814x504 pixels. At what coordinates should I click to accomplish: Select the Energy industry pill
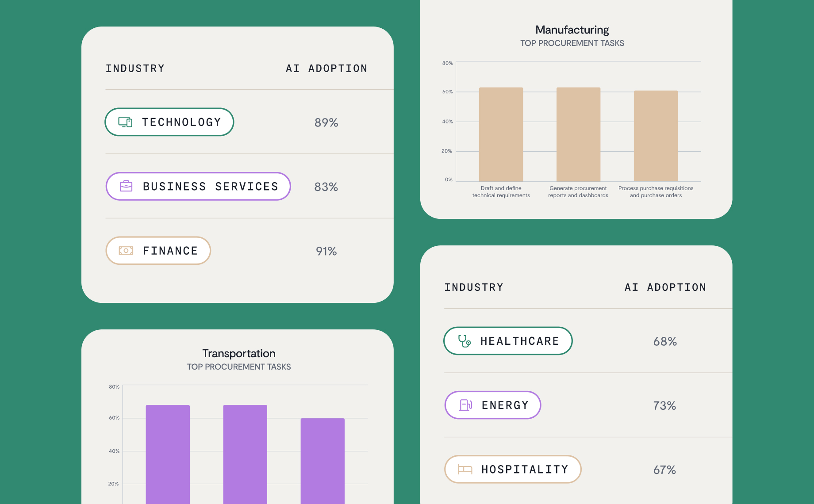click(493, 405)
